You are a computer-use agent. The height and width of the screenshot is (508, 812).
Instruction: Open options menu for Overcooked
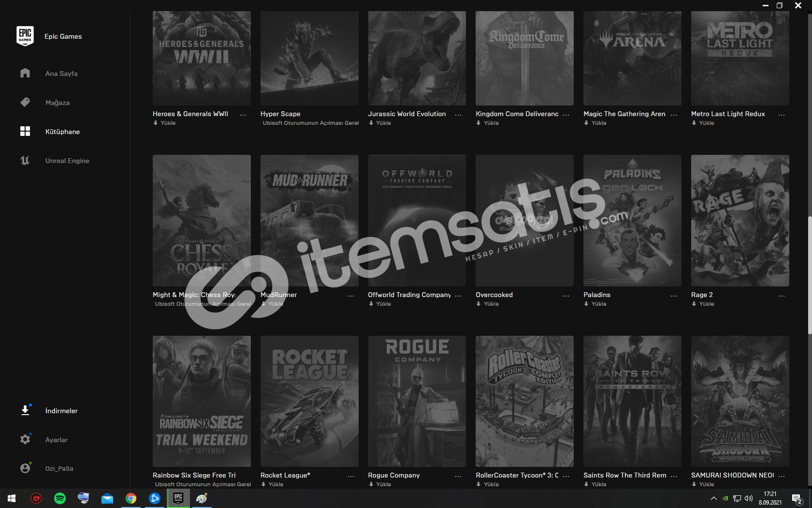pyautogui.click(x=566, y=296)
